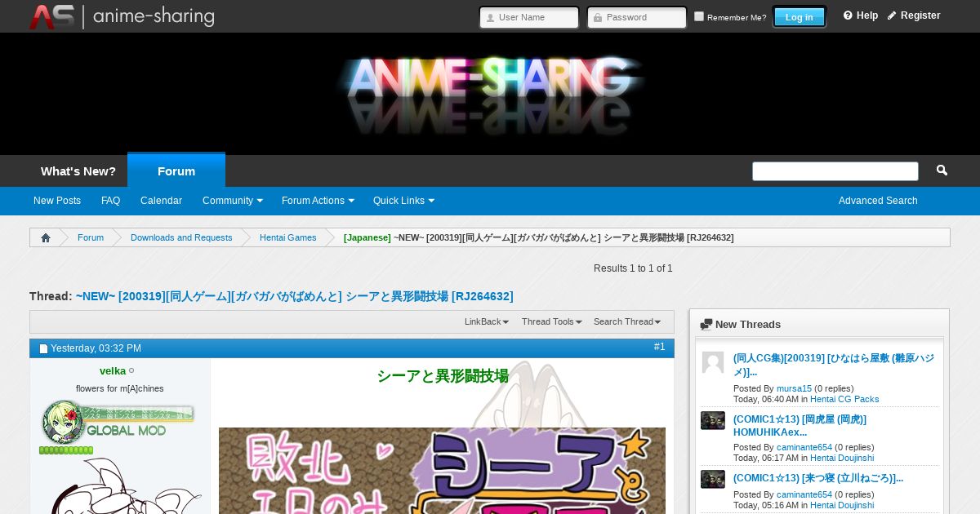
Task: Open the Help link
Action: (x=867, y=16)
